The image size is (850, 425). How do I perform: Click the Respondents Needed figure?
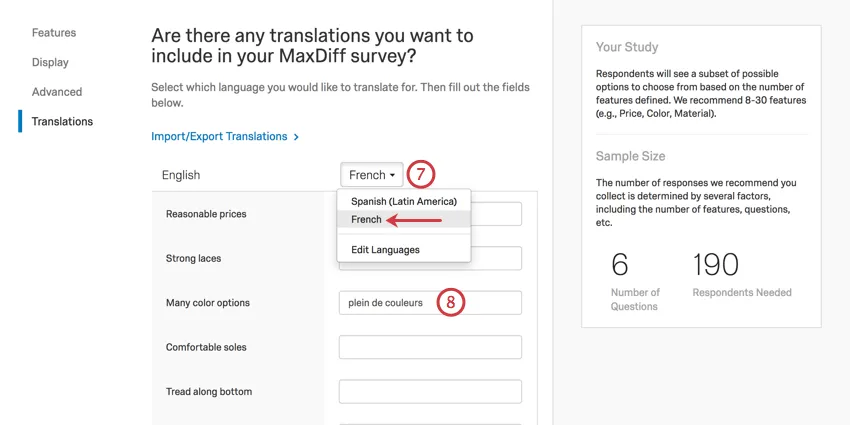tap(715, 264)
